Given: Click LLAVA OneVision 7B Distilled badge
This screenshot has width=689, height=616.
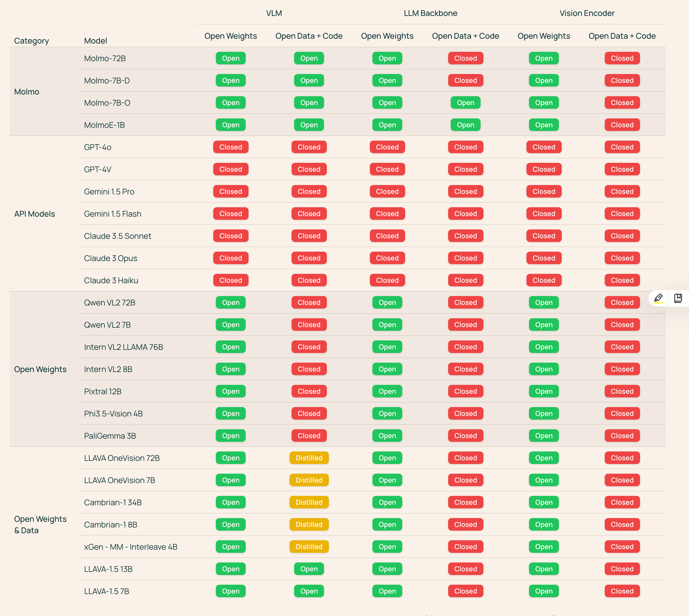Looking at the screenshot, I should (x=309, y=480).
